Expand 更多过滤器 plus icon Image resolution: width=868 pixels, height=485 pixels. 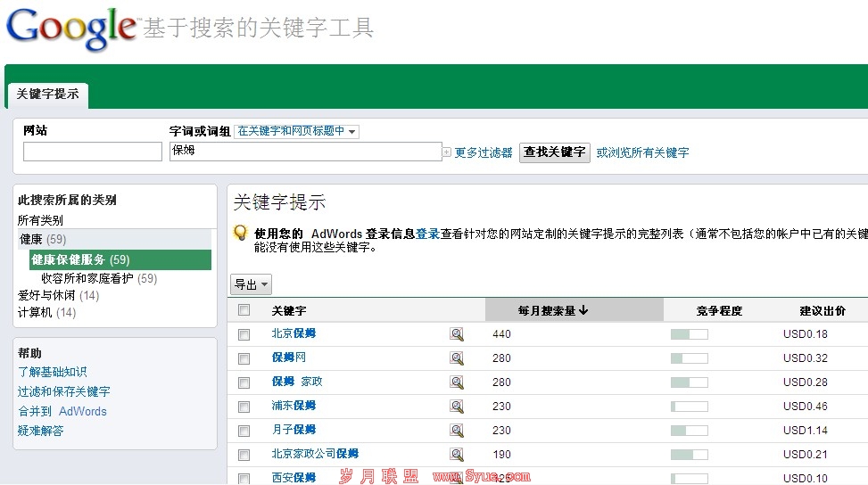click(x=447, y=152)
